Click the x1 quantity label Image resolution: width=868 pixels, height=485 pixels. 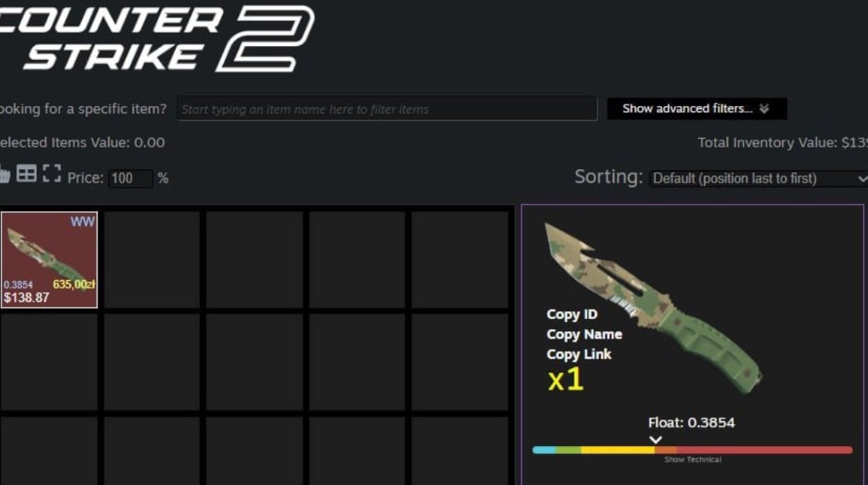pyautogui.click(x=565, y=380)
